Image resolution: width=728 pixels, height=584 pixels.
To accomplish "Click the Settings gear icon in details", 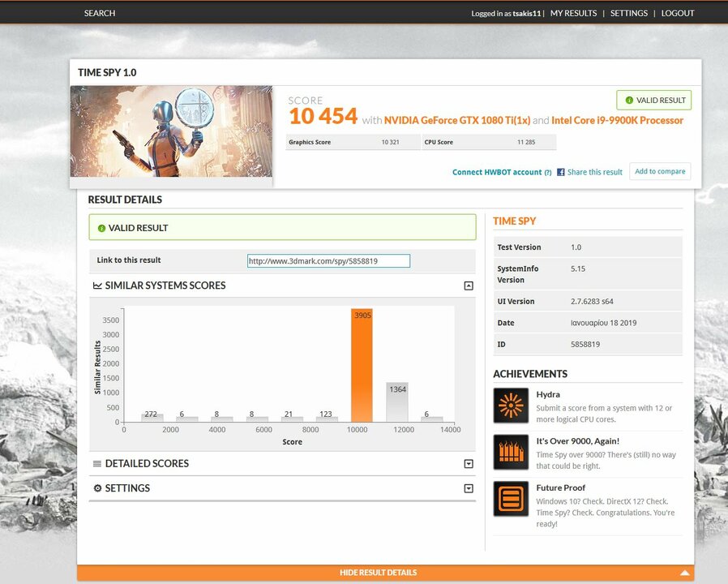I will (x=97, y=488).
